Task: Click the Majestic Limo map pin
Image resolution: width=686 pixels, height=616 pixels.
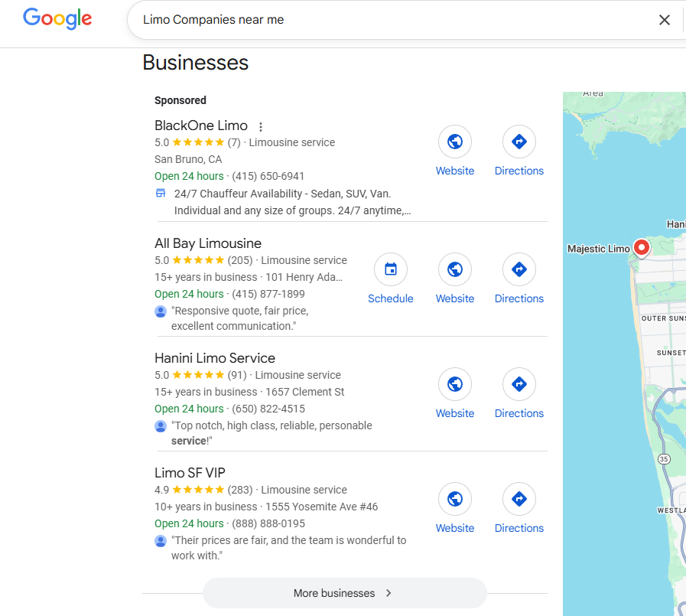Action: [642, 247]
